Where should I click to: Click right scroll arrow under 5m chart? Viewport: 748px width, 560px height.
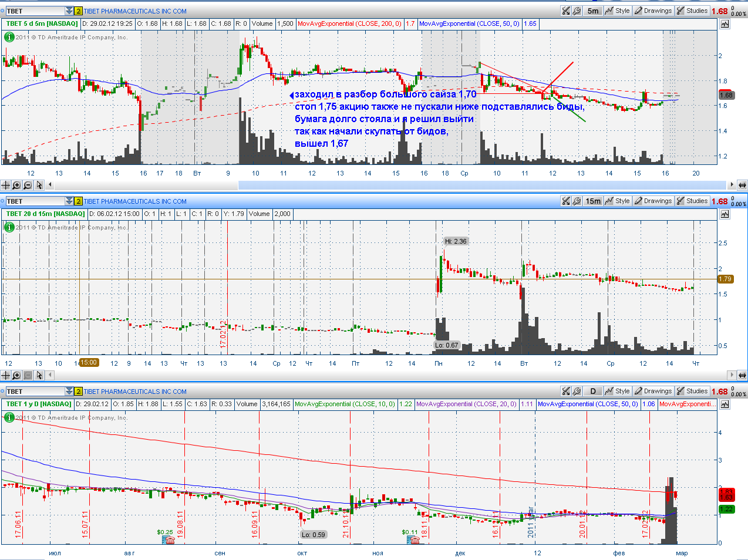click(731, 185)
